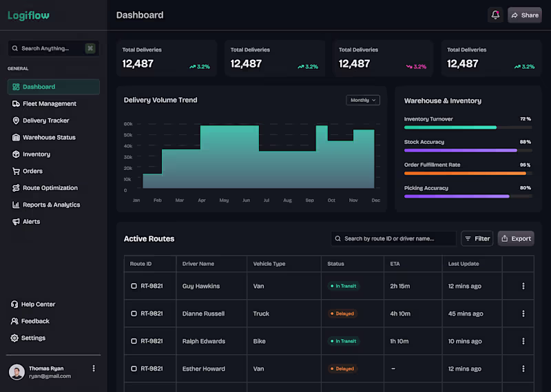Click Ralph Edwards driver name
551x392 pixels.
[203, 341]
